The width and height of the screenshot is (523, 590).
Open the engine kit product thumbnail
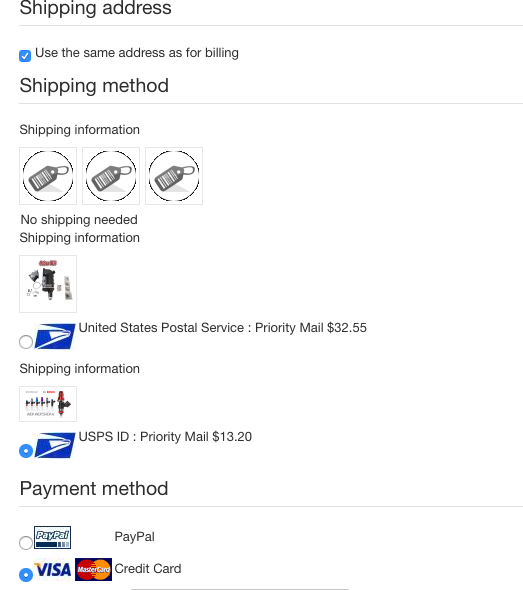pyautogui.click(x=48, y=284)
